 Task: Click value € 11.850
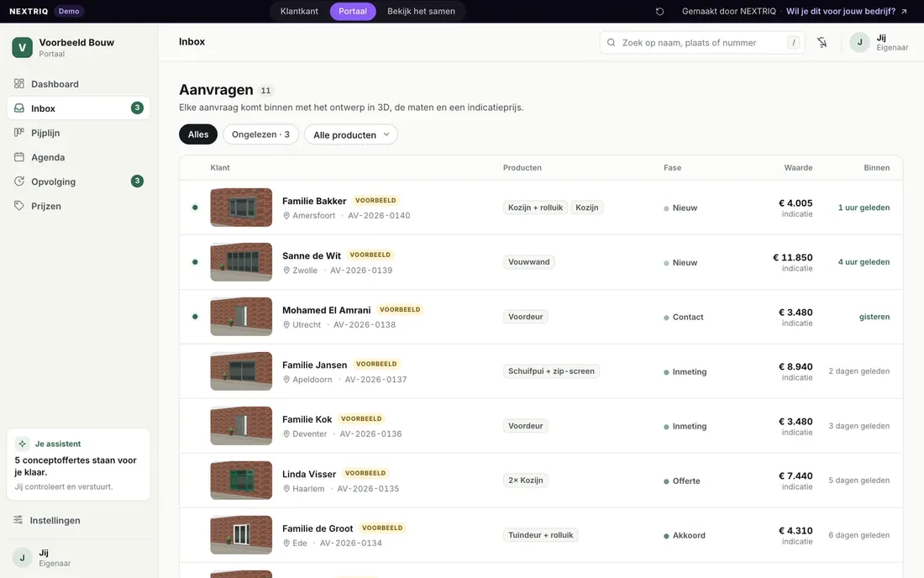(x=793, y=257)
